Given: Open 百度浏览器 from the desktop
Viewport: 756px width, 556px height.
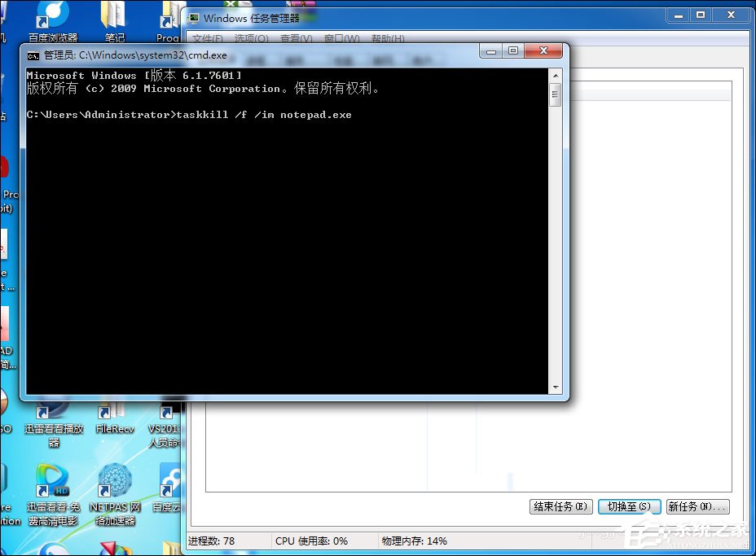Looking at the screenshot, I should click(51, 15).
